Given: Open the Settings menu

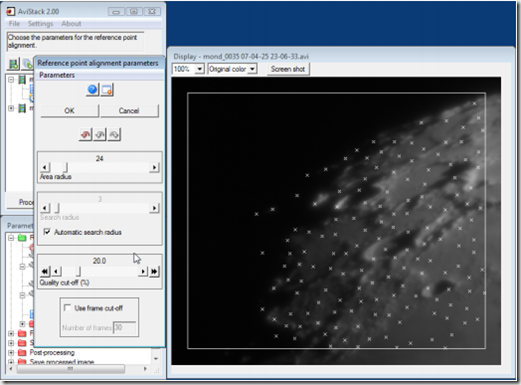Looking at the screenshot, I should coord(40,24).
